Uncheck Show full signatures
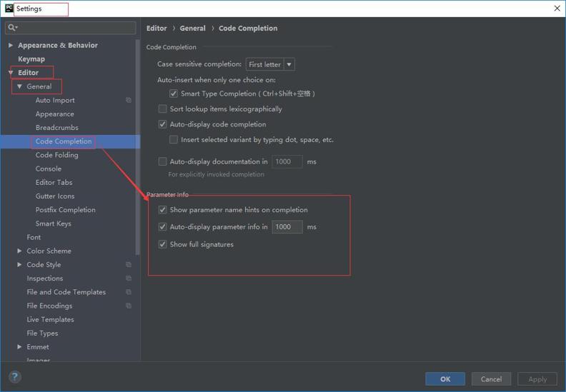The image size is (566, 392). click(x=162, y=244)
